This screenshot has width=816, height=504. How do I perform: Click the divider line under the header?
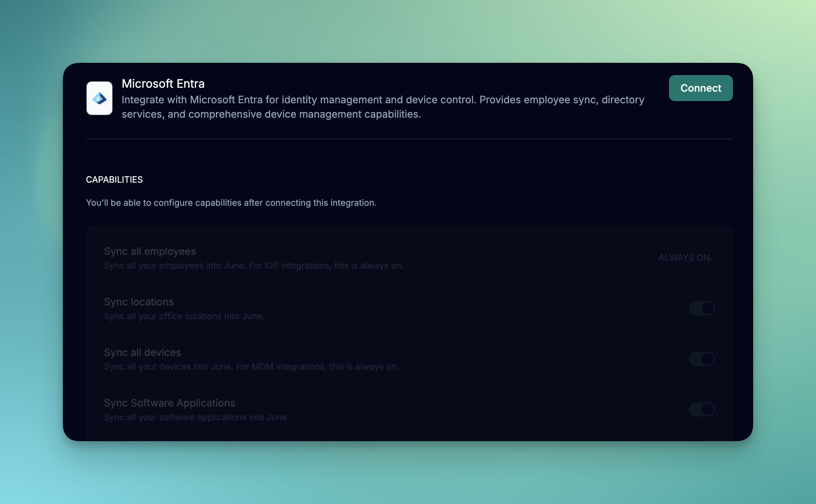(x=409, y=139)
